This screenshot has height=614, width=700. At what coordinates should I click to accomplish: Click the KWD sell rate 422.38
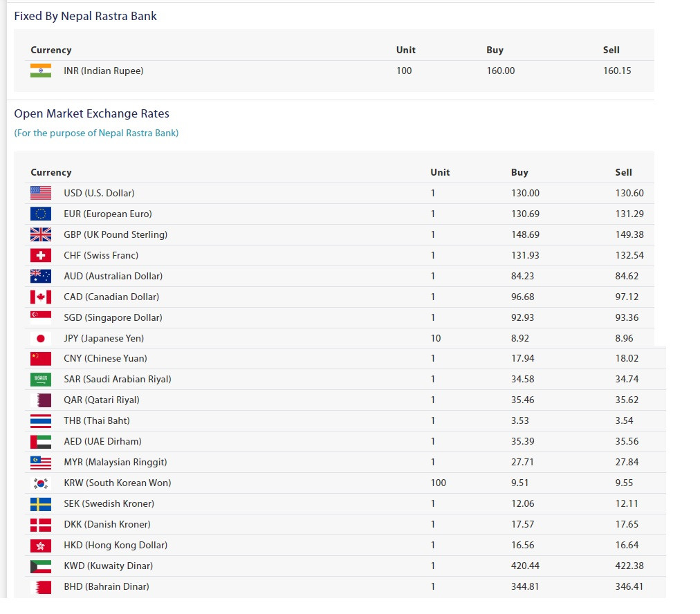tap(629, 566)
